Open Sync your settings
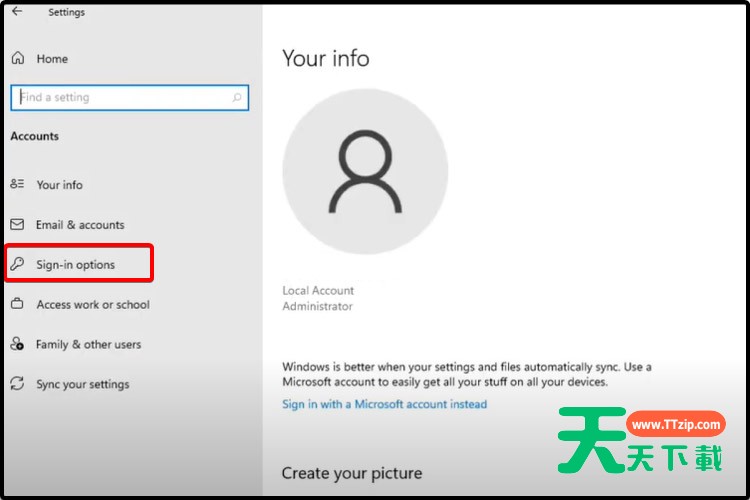Viewport: 750px width, 500px height. coord(83,384)
